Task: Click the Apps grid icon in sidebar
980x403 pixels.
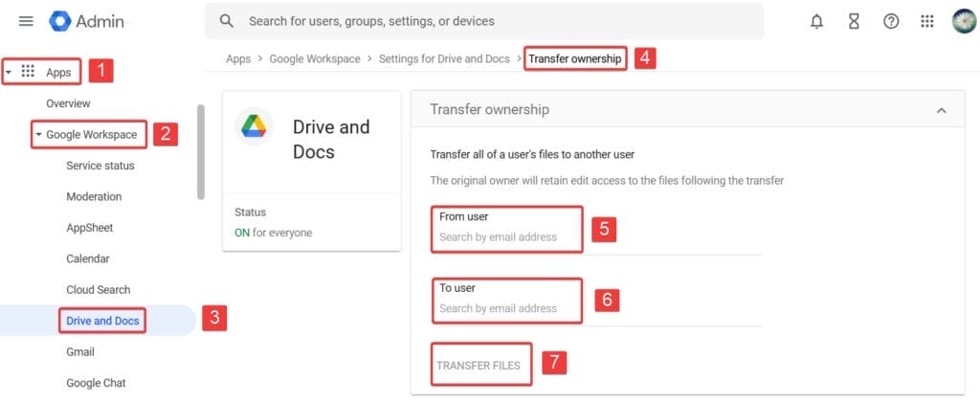Action: (28, 72)
